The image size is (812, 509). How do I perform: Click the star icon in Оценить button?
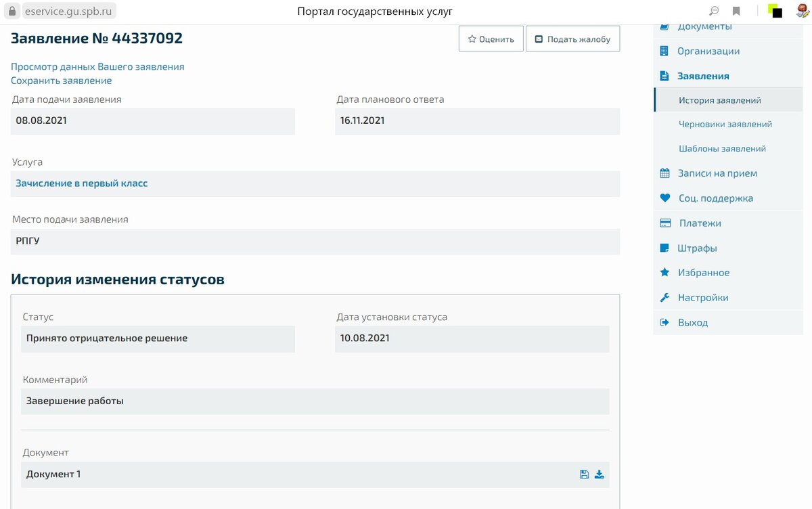click(472, 39)
